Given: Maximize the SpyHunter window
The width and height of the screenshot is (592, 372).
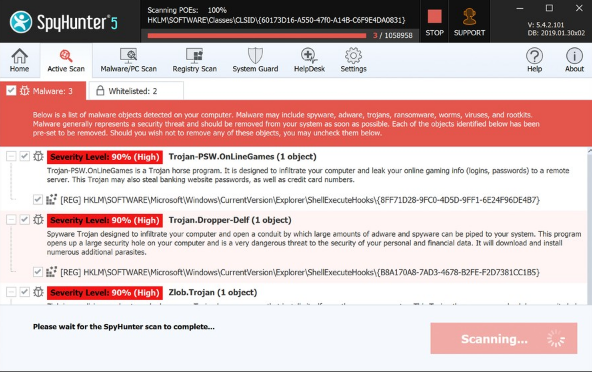Looking at the screenshot, I should 549,8.
